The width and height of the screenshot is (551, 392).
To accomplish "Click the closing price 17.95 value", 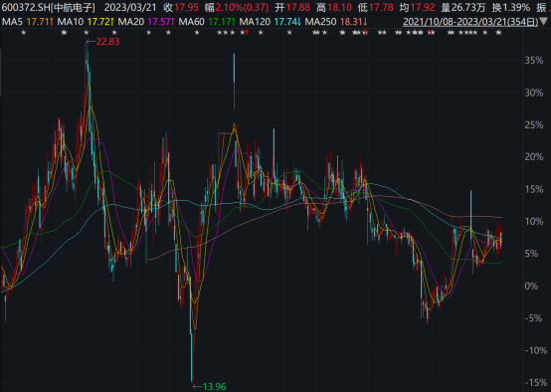I will pyautogui.click(x=186, y=7).
